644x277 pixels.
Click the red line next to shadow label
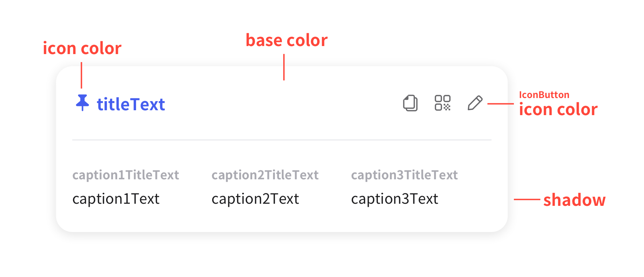[527, 200]
